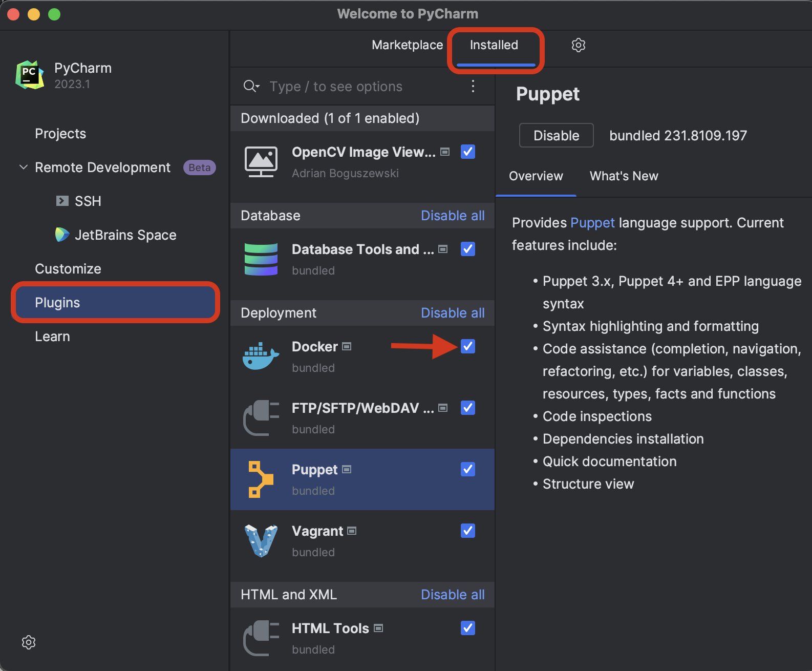The width and height of the screenshot is (812, 671).
Task: Click the badge icon next to Database Tools
Action: [443, 249]
